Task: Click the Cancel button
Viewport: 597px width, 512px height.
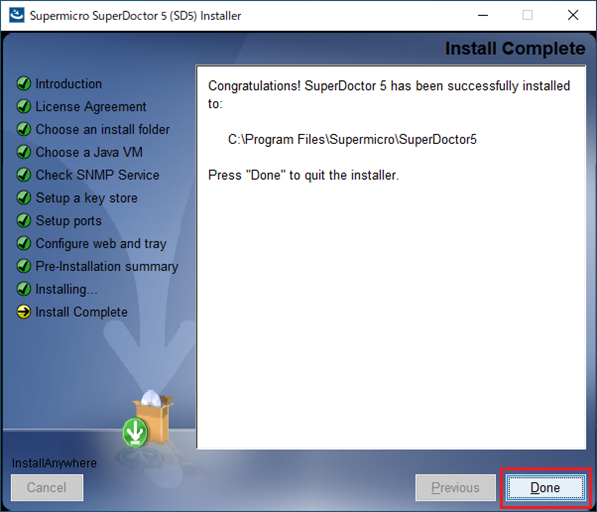Action: (x=47, y=487)
